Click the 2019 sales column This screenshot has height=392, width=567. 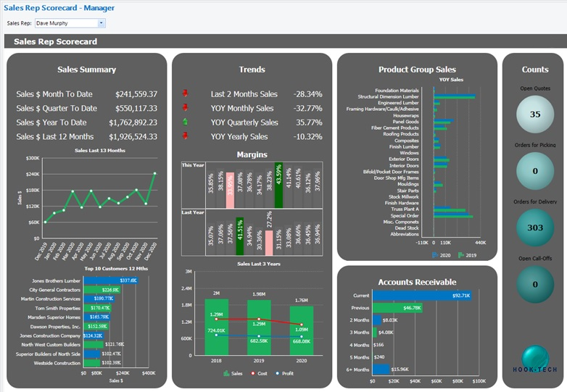tap(259, 328)
